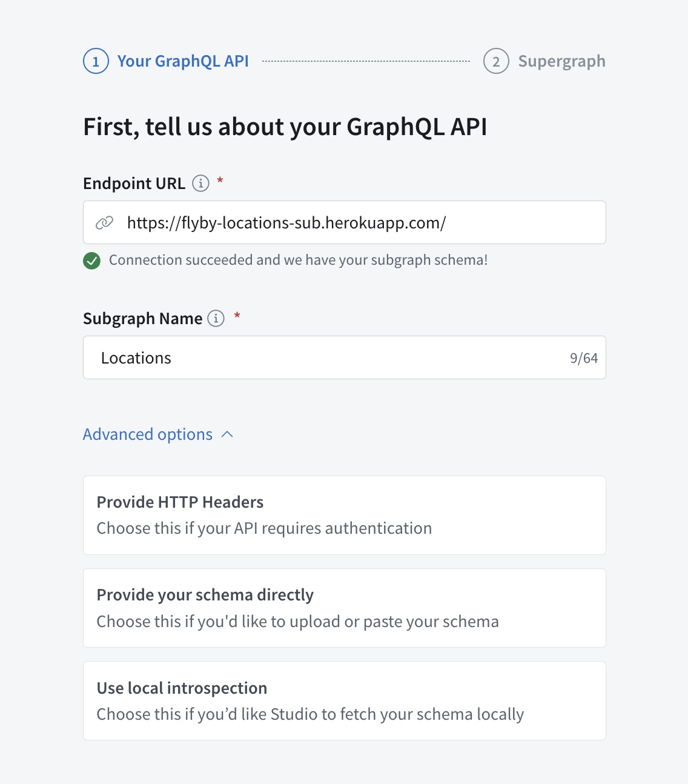Click the 9/64 character counter

[x=583, y=357]
